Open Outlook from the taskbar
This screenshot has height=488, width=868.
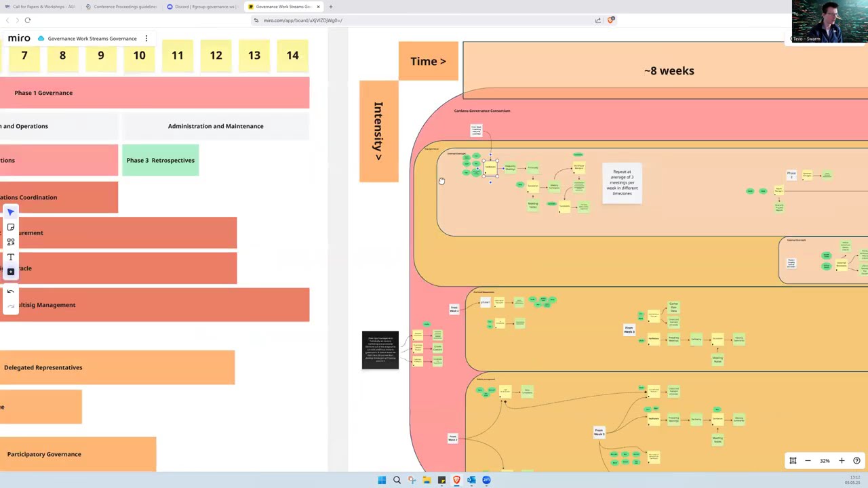[471, 480]
